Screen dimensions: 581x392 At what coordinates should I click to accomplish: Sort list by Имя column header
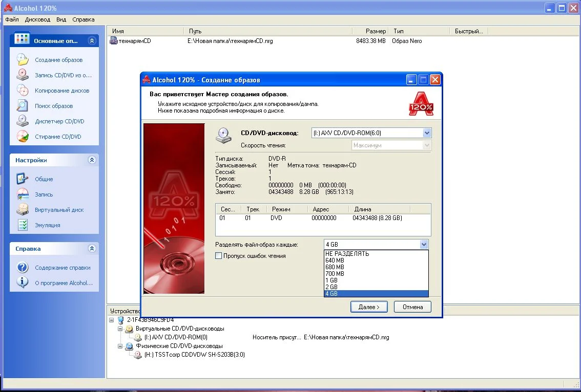[146, 31]
